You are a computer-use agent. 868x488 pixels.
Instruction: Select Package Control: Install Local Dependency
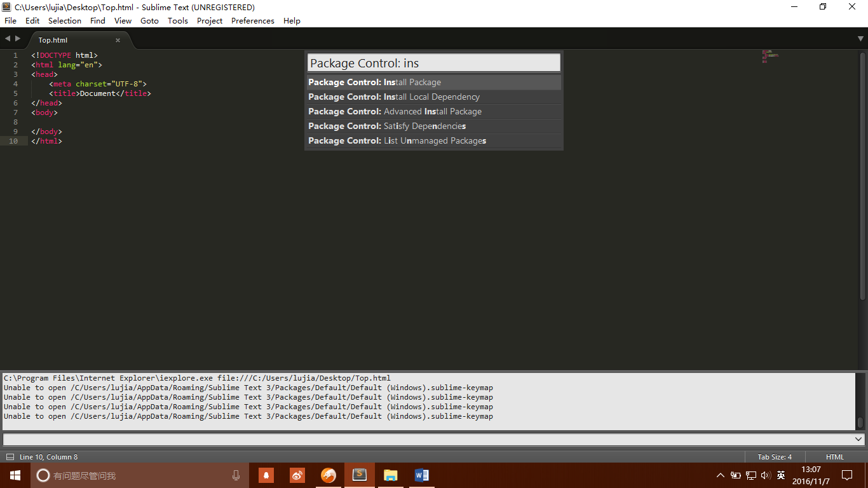(434, 97)
